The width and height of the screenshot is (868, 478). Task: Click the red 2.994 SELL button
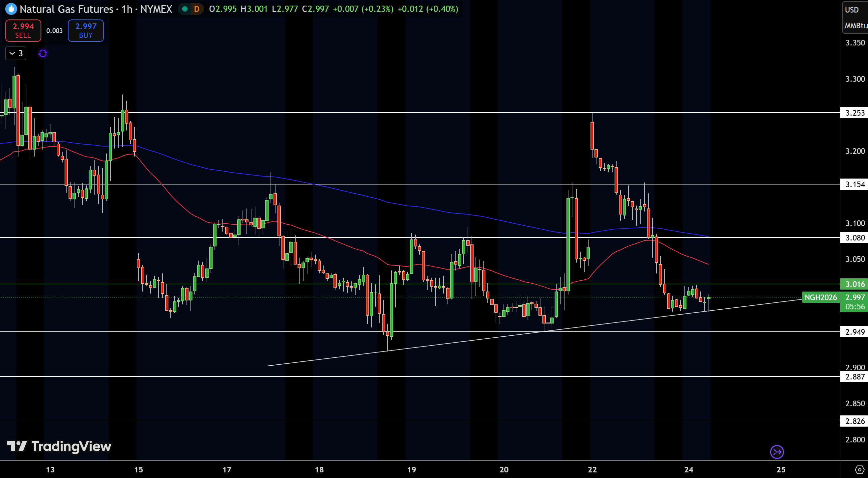click(23, 30)
